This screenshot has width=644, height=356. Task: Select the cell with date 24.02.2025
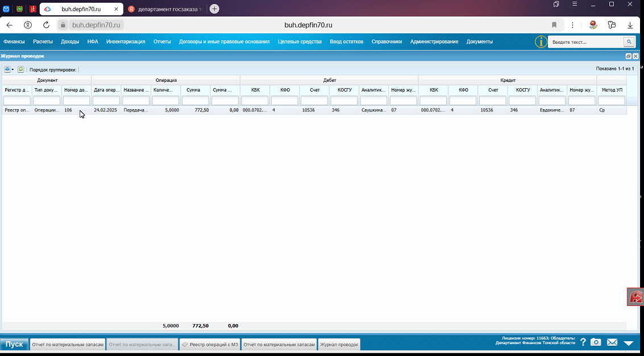coord(106,110)
